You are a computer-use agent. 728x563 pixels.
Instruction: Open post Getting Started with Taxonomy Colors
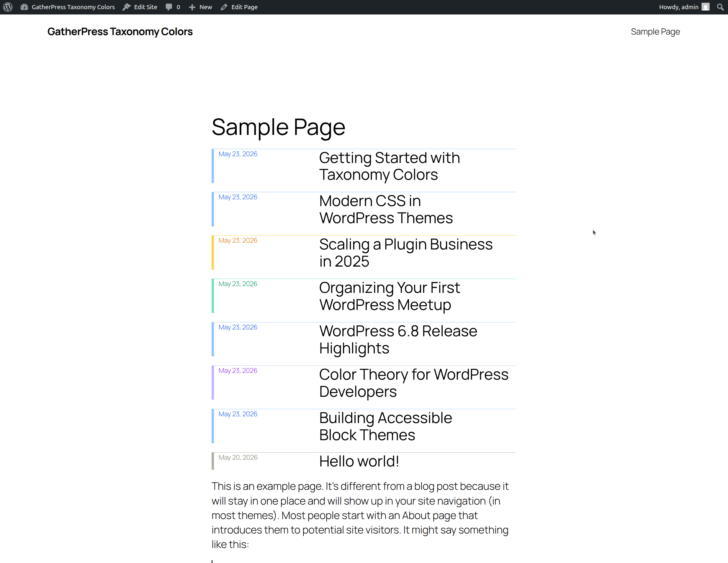pyautogui.click(x=389, y=166)
